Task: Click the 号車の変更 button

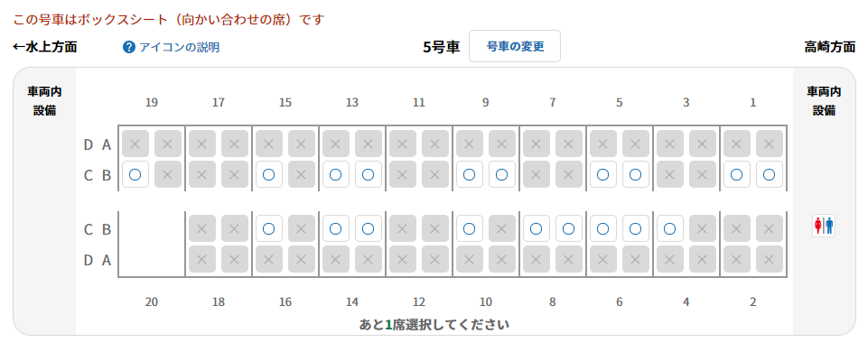Action: coord(515,46)
